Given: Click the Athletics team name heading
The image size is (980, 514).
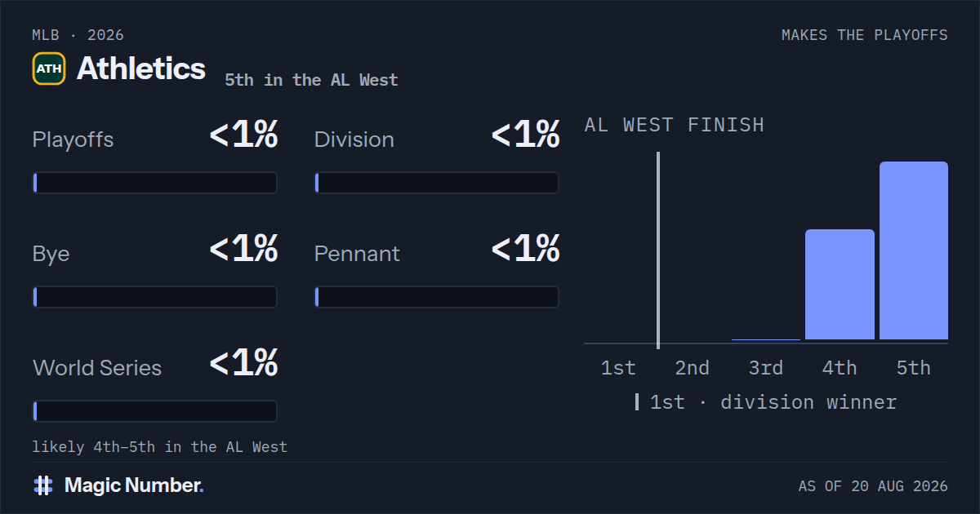Looking at the screenshot, I should pos(141,69).
